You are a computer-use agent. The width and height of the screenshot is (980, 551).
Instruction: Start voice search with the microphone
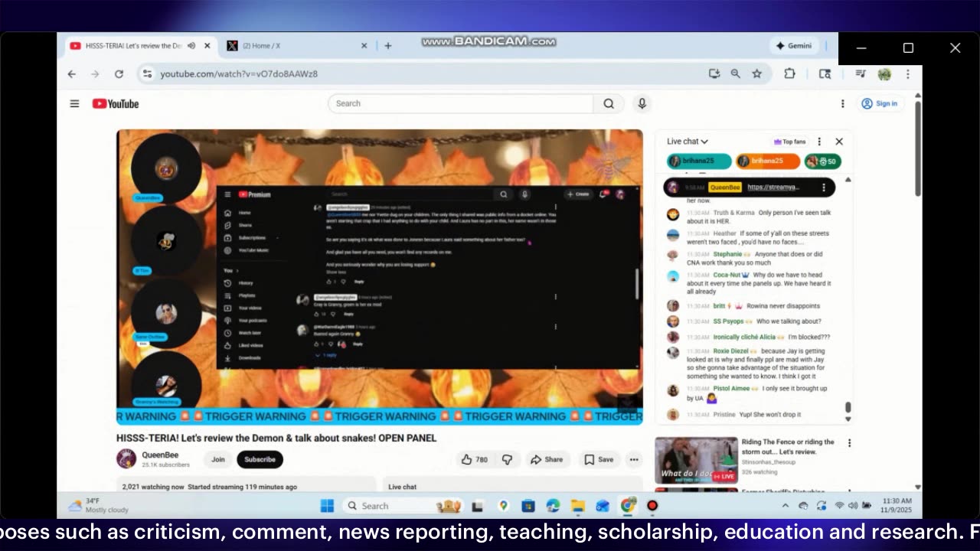click(642, 103)
